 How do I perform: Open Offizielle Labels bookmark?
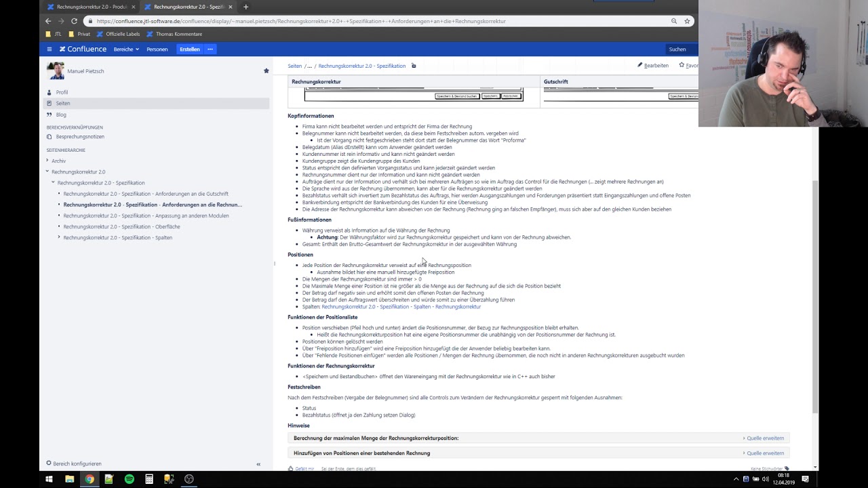click(x=118, y=34)
